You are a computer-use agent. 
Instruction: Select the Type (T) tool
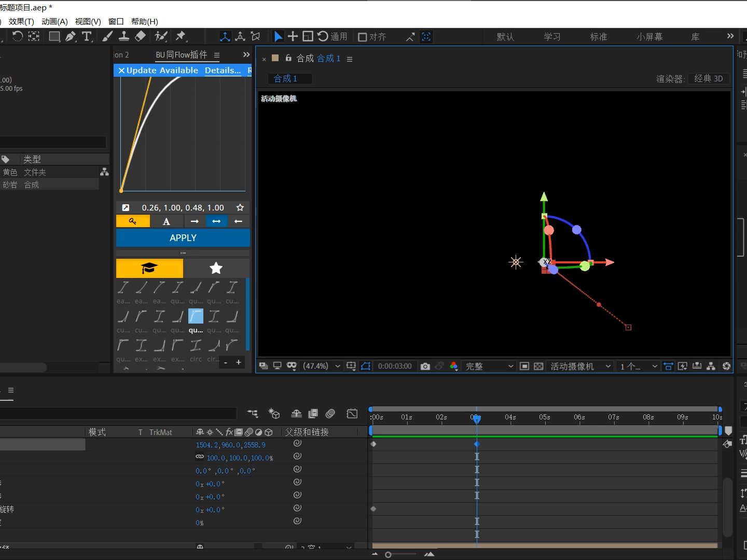[x=87, y=36]
